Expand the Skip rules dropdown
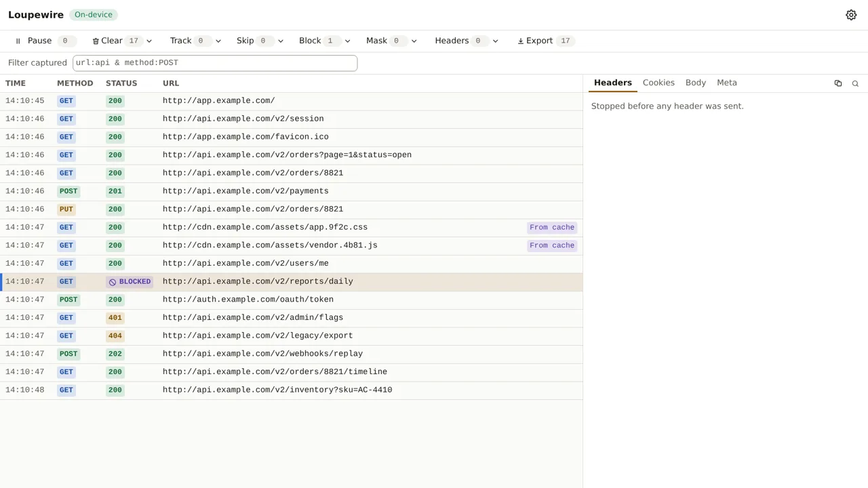 [x=281, y=41]
